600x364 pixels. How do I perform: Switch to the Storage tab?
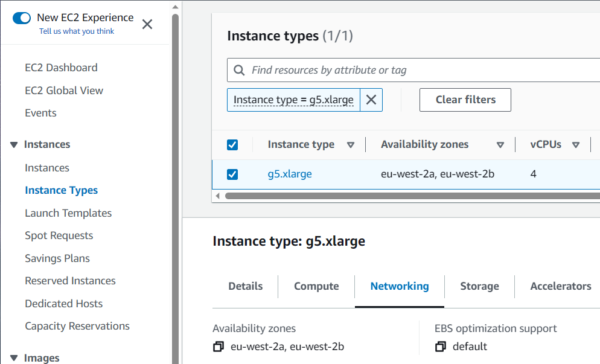tap(479, 286)
